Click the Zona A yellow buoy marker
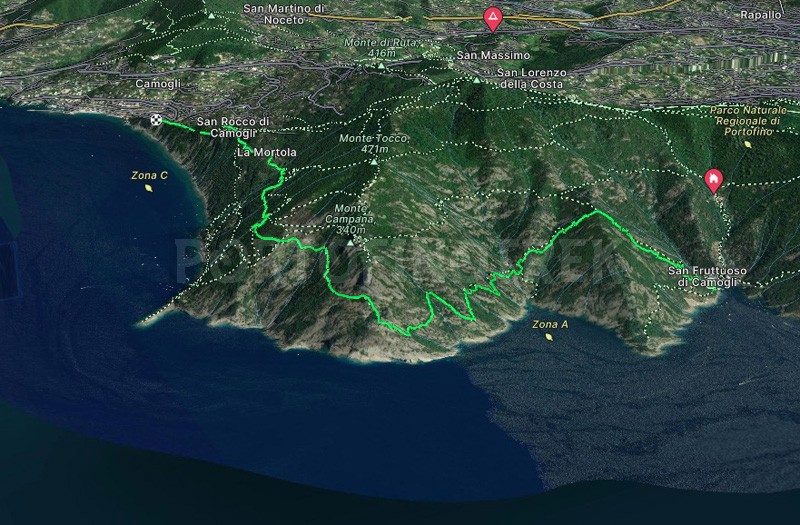The width and height of the screenshot is (800, 525). tap(549, 337)
